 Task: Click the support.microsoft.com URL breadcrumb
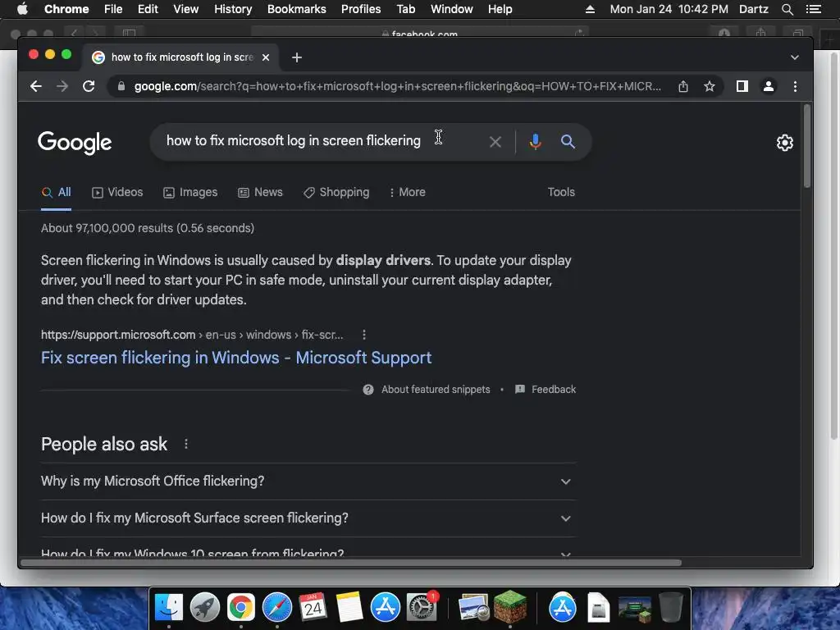192,335
